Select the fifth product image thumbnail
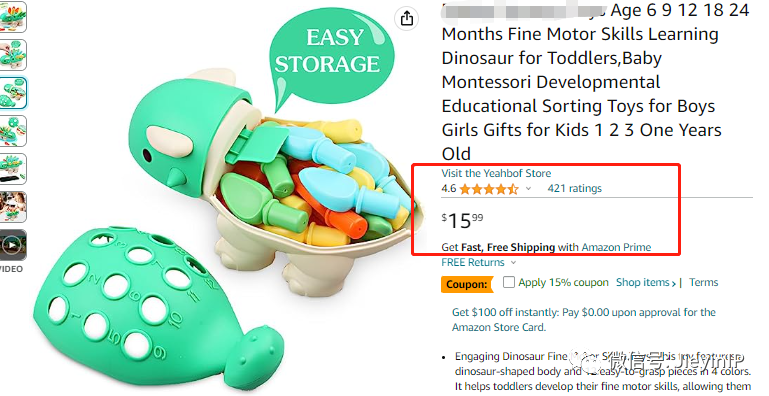This screenshot has height=396, width=769. (x=13, y=169)
